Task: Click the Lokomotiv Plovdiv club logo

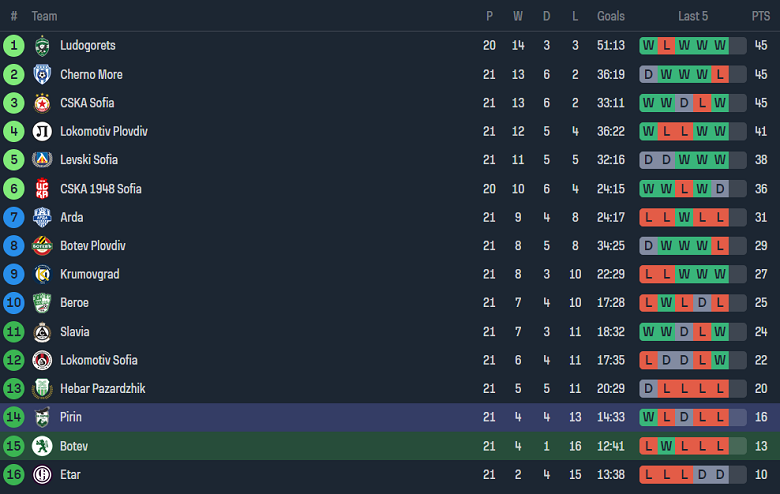Action: (42, 131)
